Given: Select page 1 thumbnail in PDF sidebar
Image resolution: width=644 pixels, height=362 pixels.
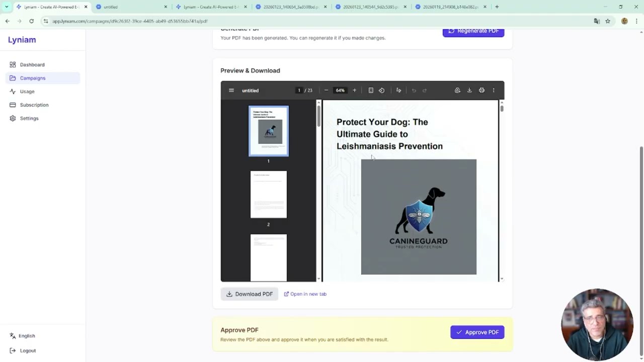Looking at the screenshot, I should 269,131.
